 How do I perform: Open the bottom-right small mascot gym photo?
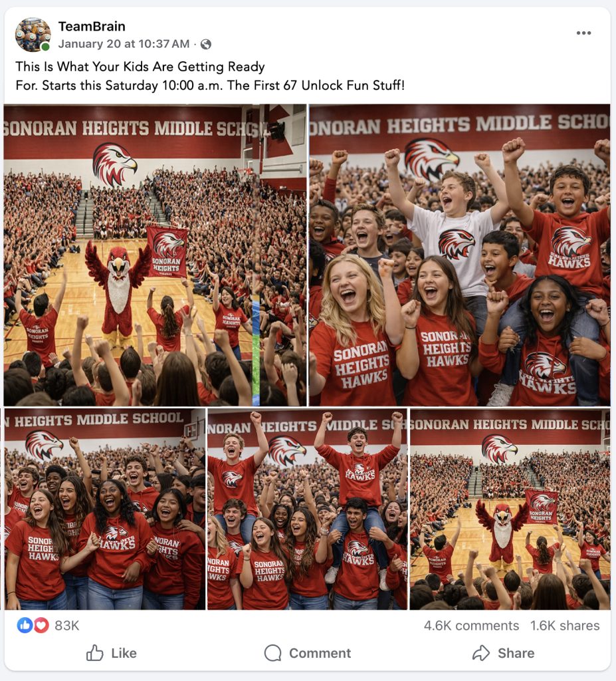point(510,509)
